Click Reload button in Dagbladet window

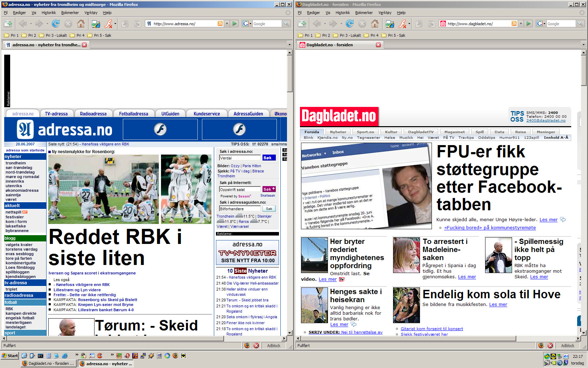tap(349, 23)
